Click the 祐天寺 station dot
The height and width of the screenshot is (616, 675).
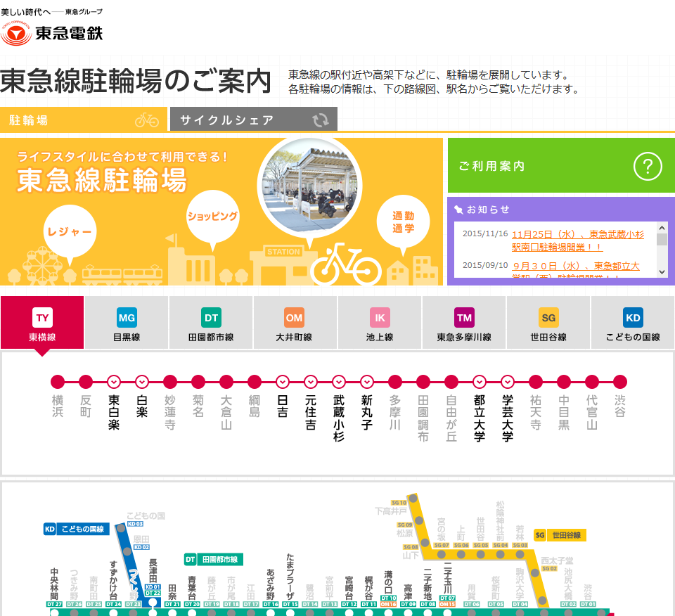point(536,382)
